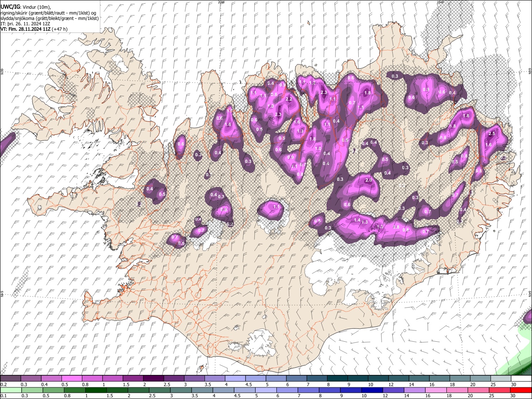Screen dimensions: 532x399
Task: Click the "2.5" snowfall value in the eastern fjords
Action: pos(492,134)
